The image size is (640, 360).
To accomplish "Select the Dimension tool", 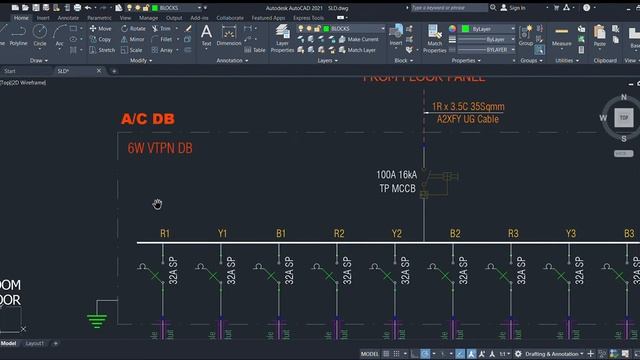I will point(229,35).
